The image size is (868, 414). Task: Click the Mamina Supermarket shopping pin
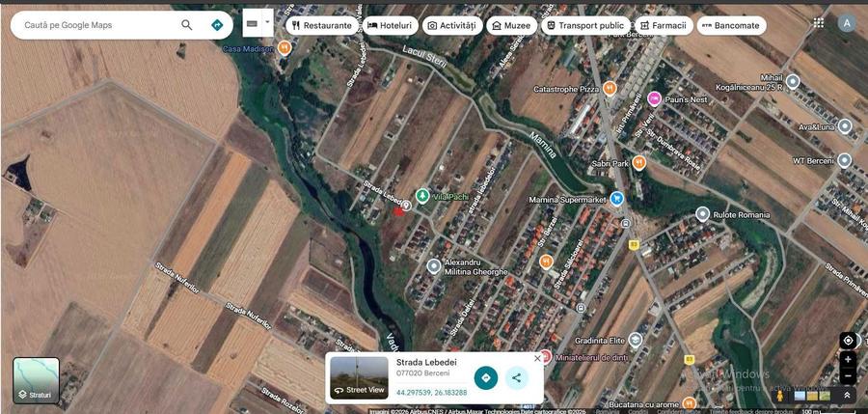[x=616, y=199]
